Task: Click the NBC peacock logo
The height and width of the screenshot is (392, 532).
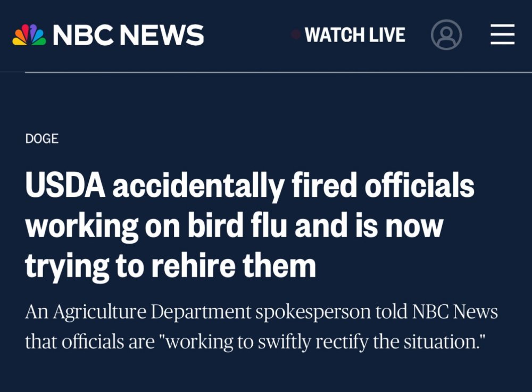Action: pos(30,35)
